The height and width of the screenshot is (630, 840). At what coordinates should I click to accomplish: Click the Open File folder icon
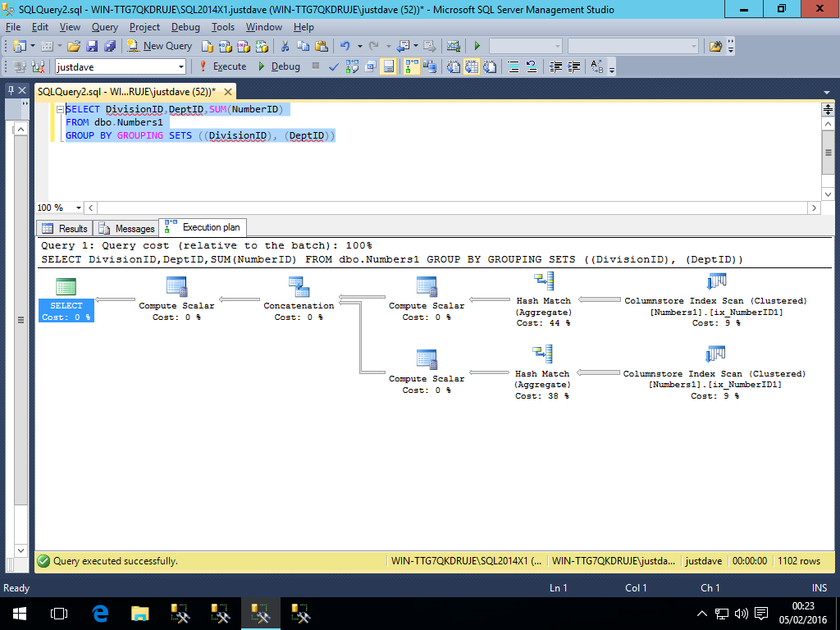pos(74,46)
